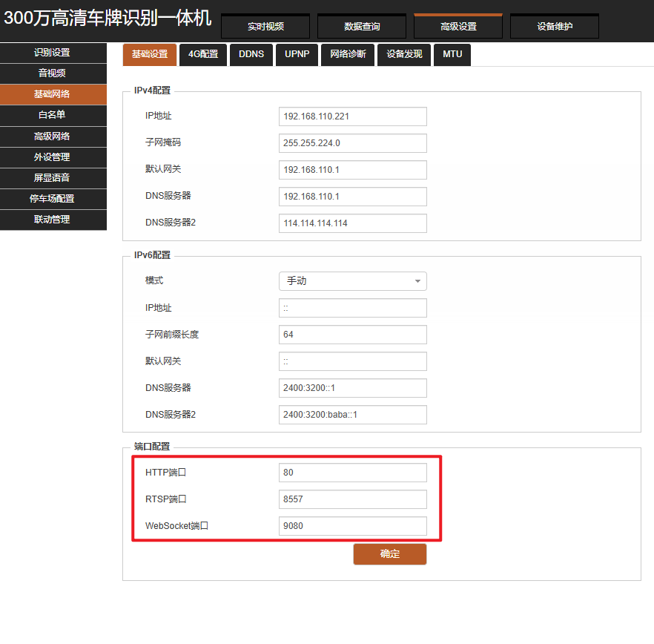The height and width of the screenshot is (644, 654).
Task: Select 基础网络 in the sidebar
Action: [x=53, y=94]
